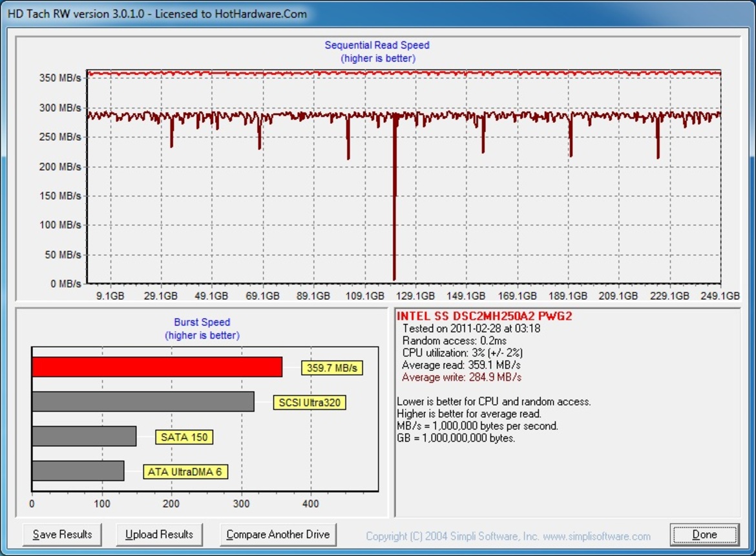This screenshot has height=556, width=756.
Task: Click the Upload Results button
Action: 159,534
